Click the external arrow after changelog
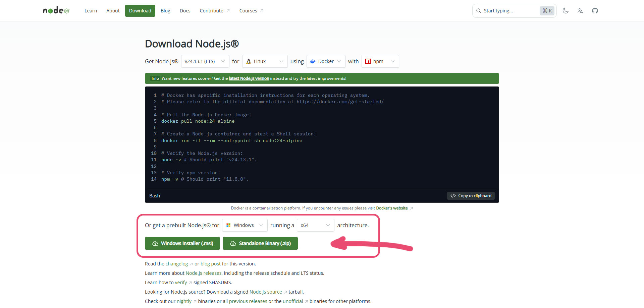The height and width of the screenshot is (308, 644). click(x=191, y=264)
